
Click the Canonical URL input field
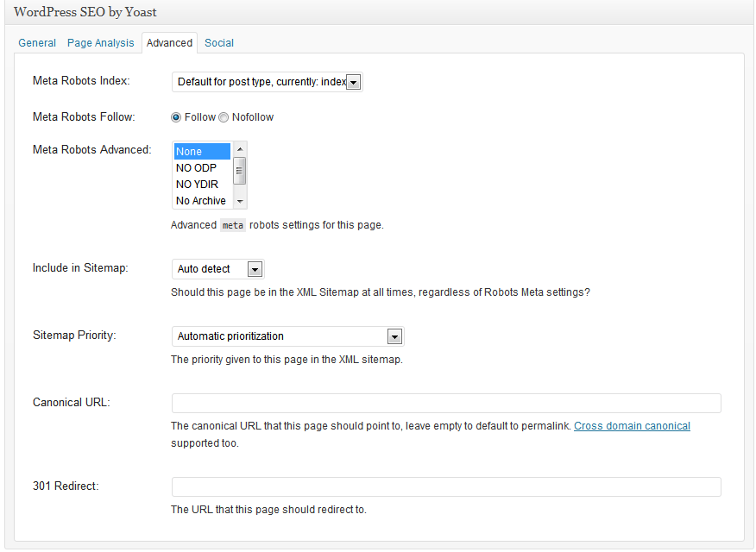click(445, 403)
